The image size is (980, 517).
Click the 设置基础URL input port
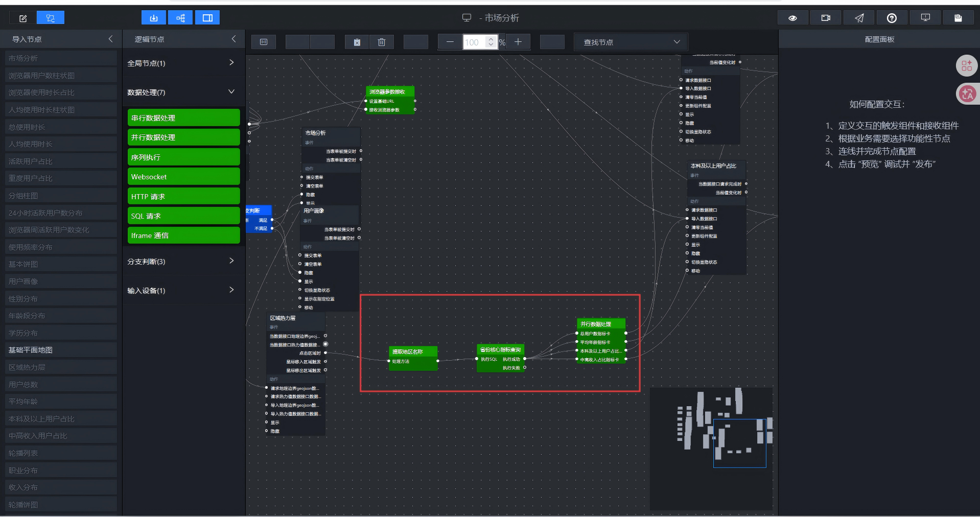pyautogui.click(x=366, y=101)
